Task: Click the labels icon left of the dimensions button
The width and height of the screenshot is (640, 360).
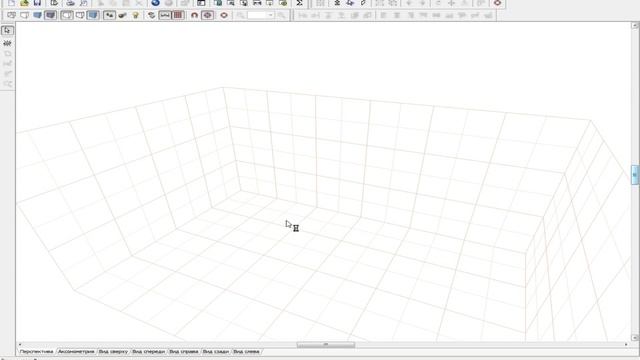Action: coord(151,15)
